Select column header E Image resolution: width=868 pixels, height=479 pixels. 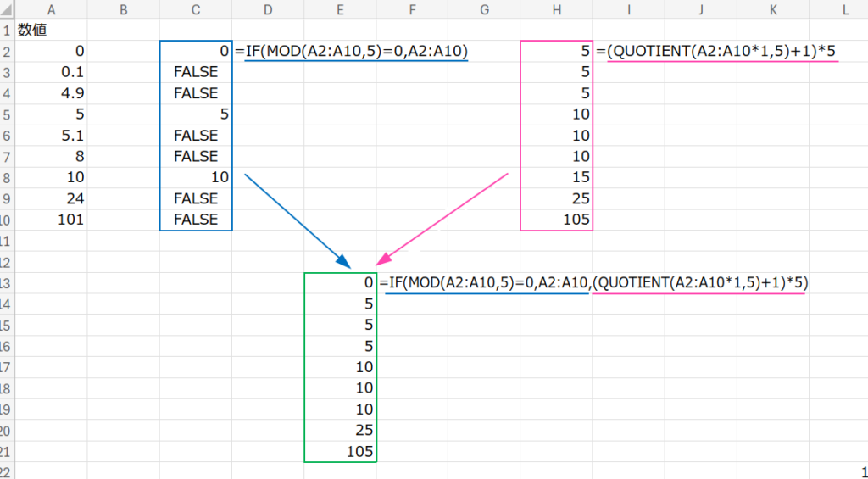340,8
